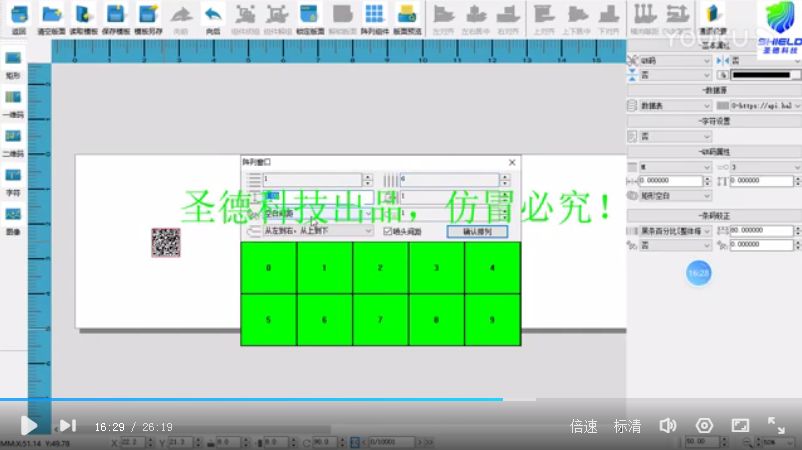Click 确认排列 confirm arrangement button
This screenshot has width=802, height=450.
477,232
